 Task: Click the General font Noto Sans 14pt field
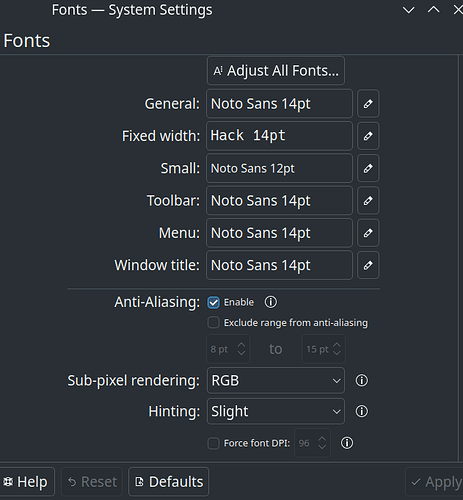click(279, 104)
